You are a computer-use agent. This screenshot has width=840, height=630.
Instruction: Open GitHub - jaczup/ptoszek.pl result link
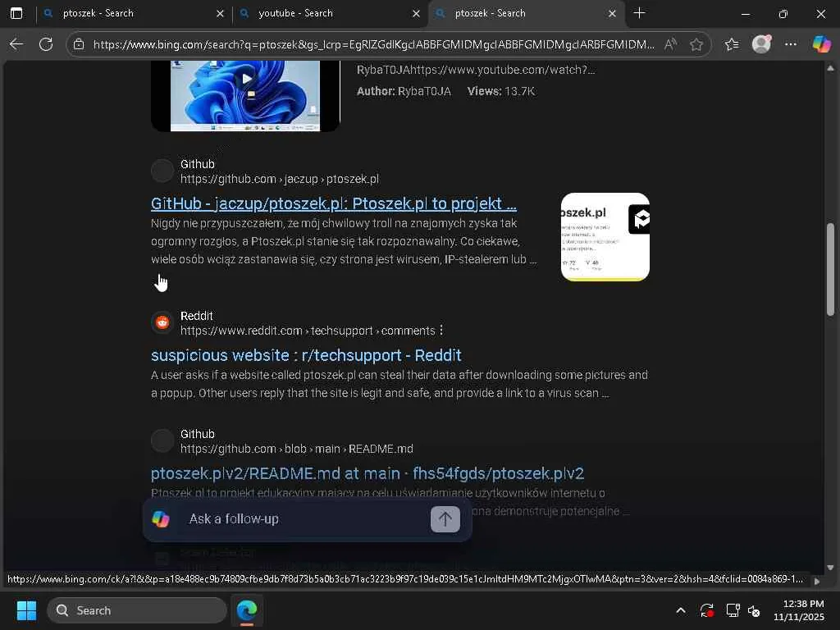coord(334,203)
